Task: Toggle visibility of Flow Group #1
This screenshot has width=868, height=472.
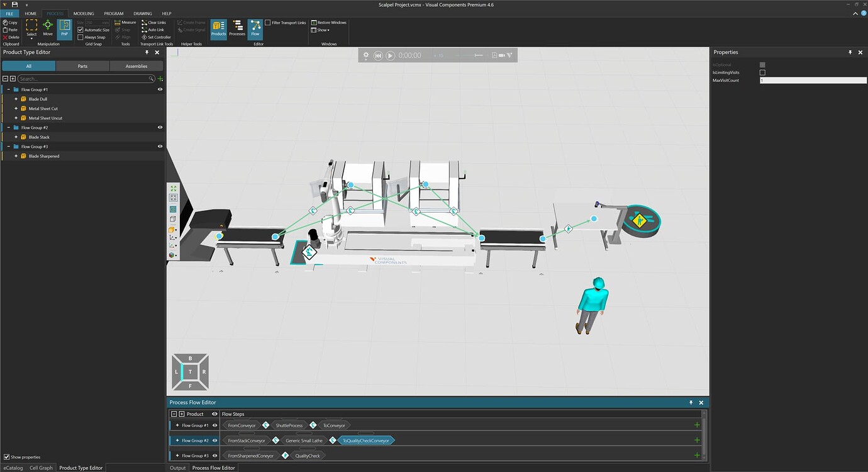Action: pos(160,89)
